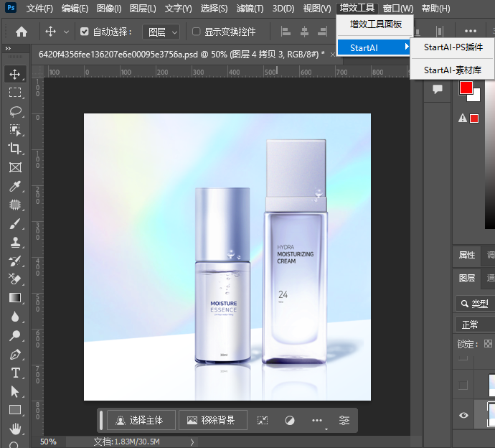The height and width of the screenshot is (448, 495).
Task: Select the Pen tool
Action: tap(15, 355)
